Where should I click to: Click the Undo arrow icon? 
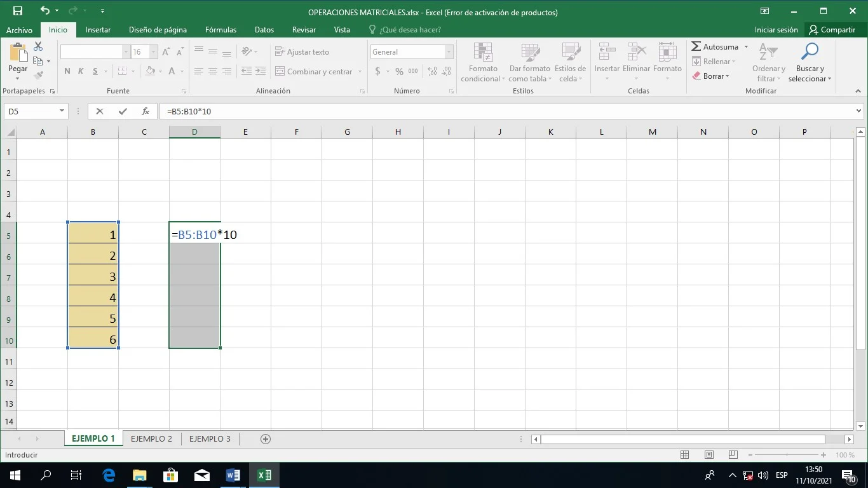44,11
